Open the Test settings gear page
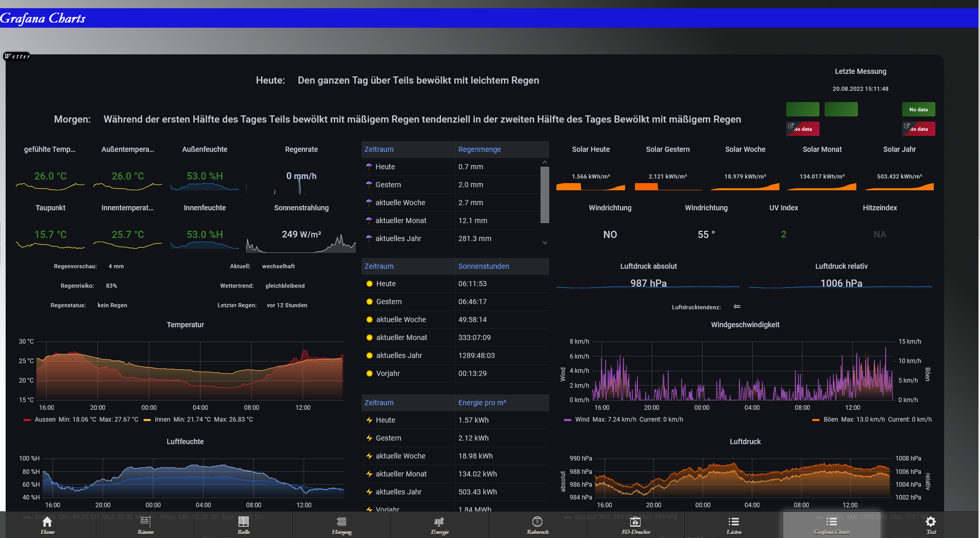The height and width of the screenshot is (538, 980). [x=930, y=525]
